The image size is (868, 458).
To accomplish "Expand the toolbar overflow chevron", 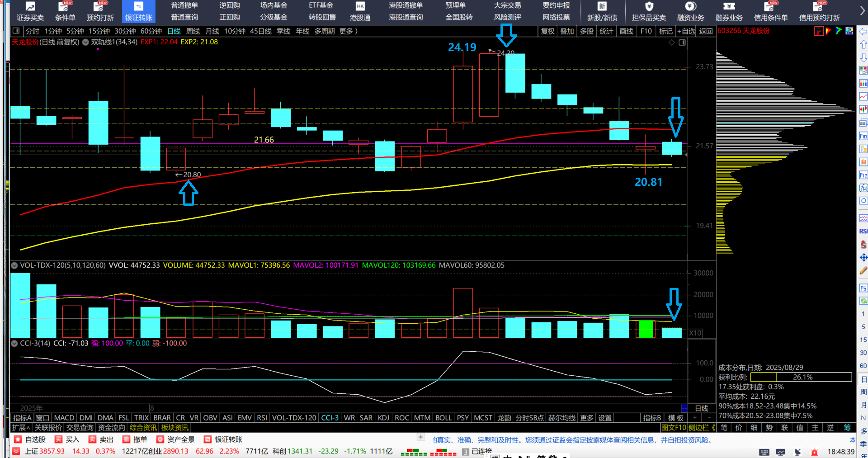I will tap(862, 11).
